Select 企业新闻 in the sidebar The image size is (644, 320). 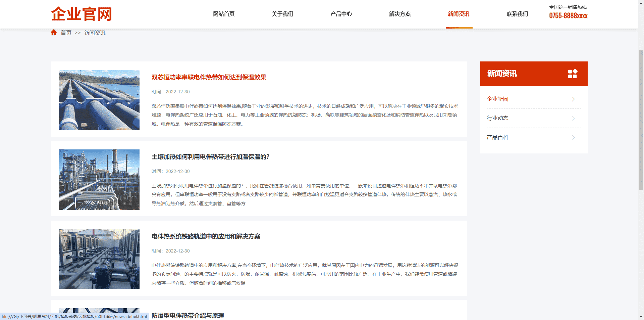coord(497,99)
